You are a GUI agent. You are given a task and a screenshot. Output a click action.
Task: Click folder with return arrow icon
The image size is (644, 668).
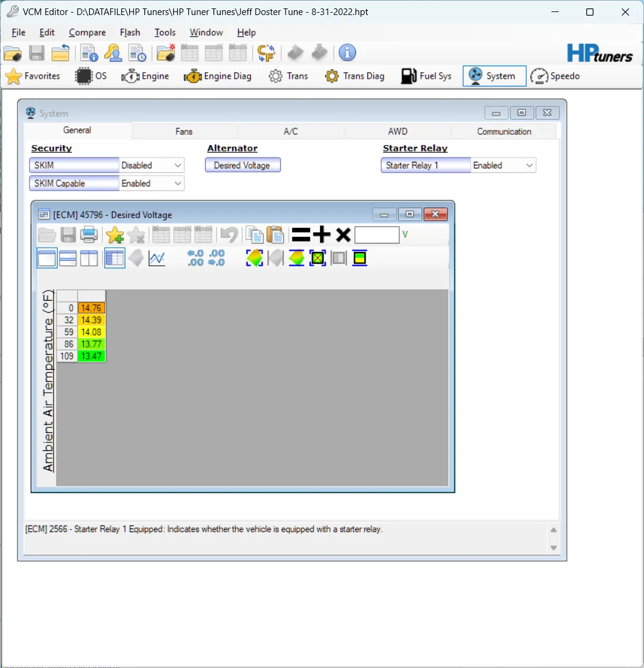pos(61,54)
